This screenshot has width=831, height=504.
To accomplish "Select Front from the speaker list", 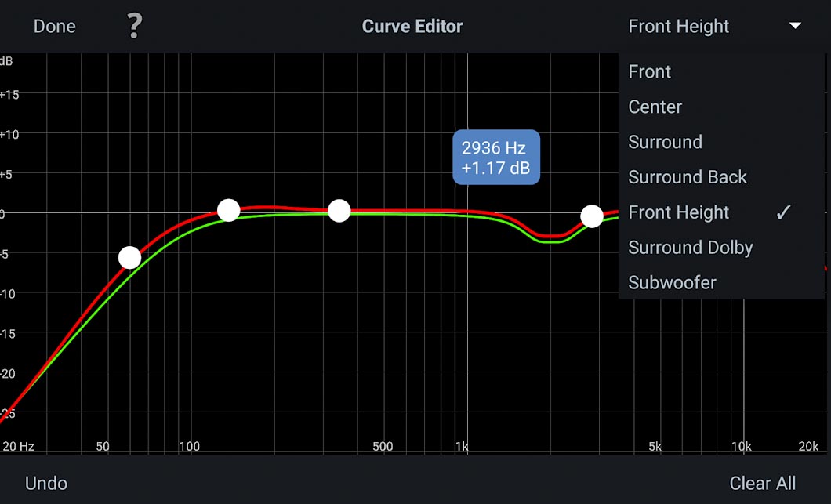I will [649, 71].
